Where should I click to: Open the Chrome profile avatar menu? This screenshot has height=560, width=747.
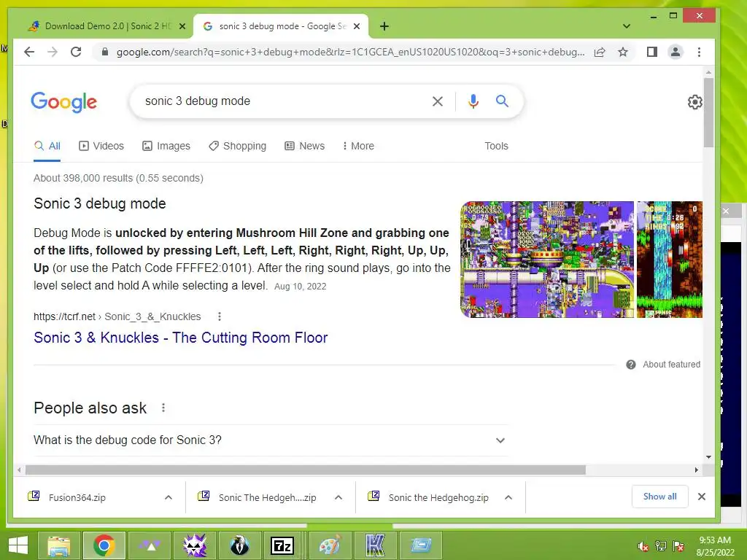click(676, 52)
